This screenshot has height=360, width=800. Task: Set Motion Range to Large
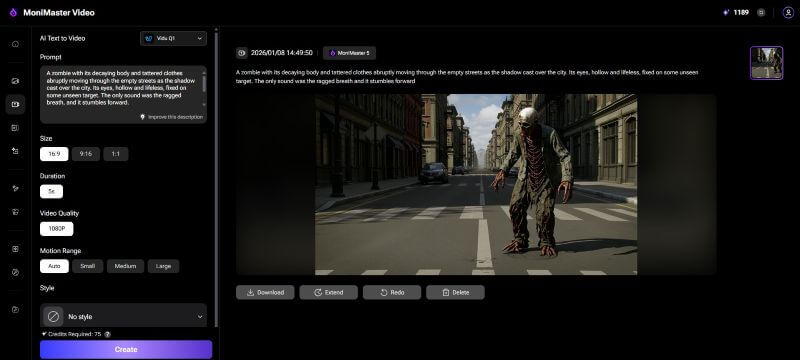click(163, 266)
